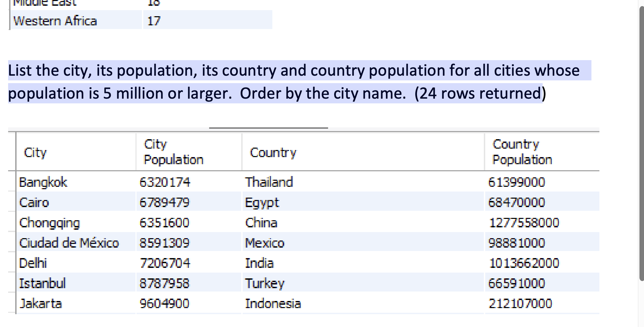Select the Bangkok row in the results table
This screenshot has height=327, width=644.
click(x=43, y=182)
